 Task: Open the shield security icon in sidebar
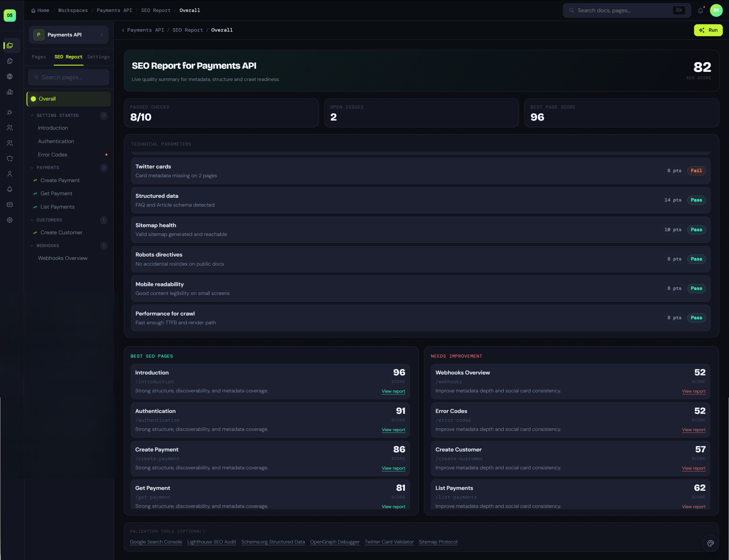click(x=10, y=158)
